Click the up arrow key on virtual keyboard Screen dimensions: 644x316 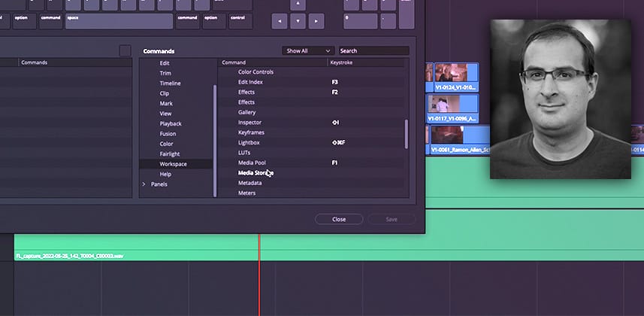pyautogui.click(x=298, y=4)
